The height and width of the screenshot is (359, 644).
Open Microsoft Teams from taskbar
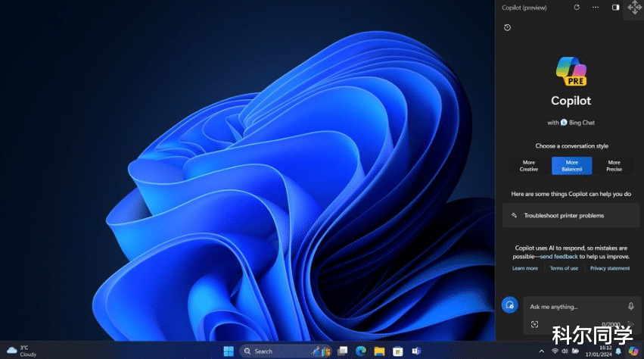click(416, 351)
